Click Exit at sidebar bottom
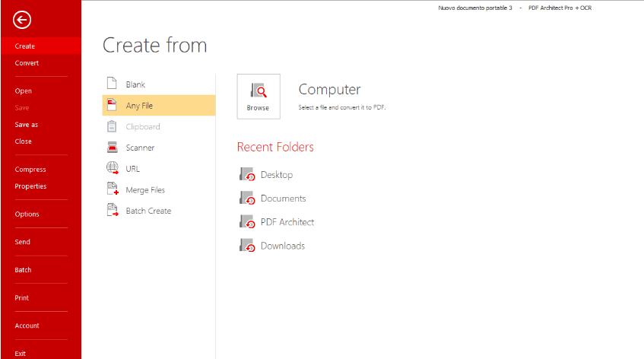Image resolution: width=644 pixels, height=359 pixels. coord(20,353)
